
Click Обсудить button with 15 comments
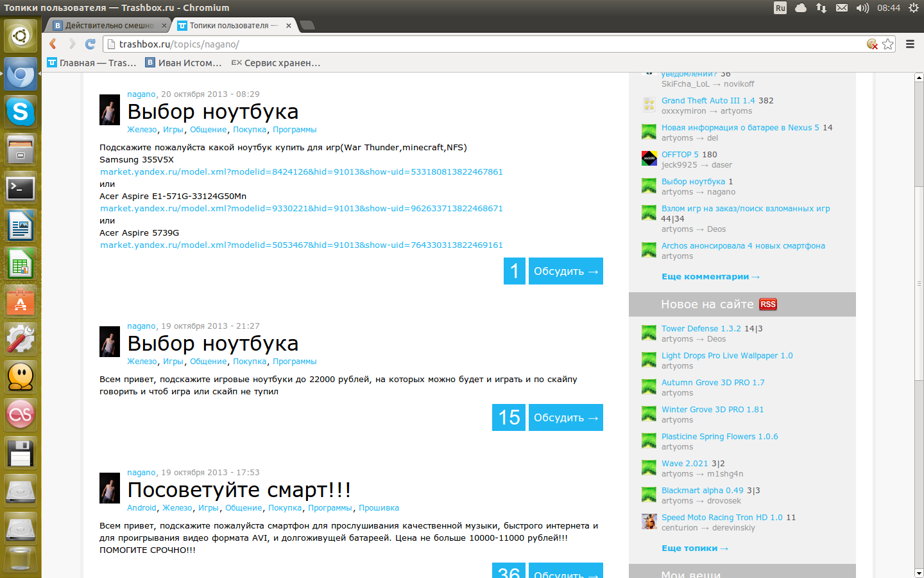pos(565,417)
